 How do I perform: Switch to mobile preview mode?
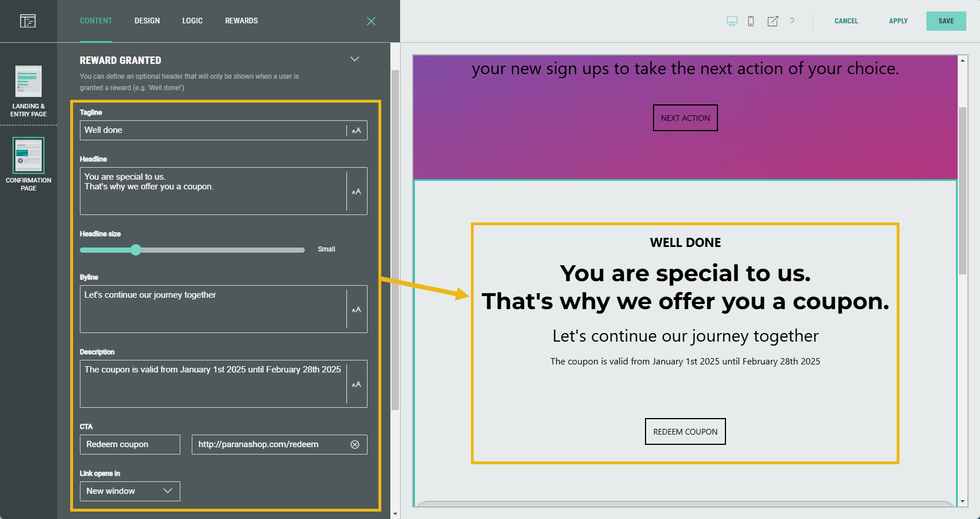751,21
